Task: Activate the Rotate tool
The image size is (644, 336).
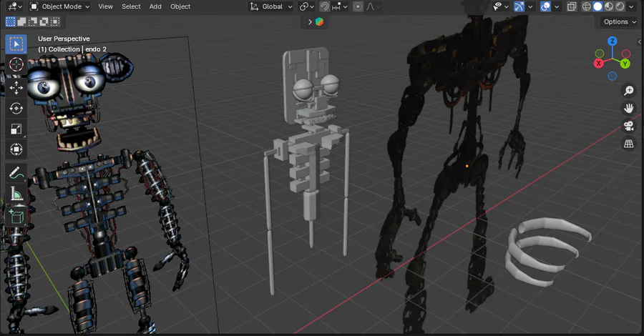Action: coord(16,109)
